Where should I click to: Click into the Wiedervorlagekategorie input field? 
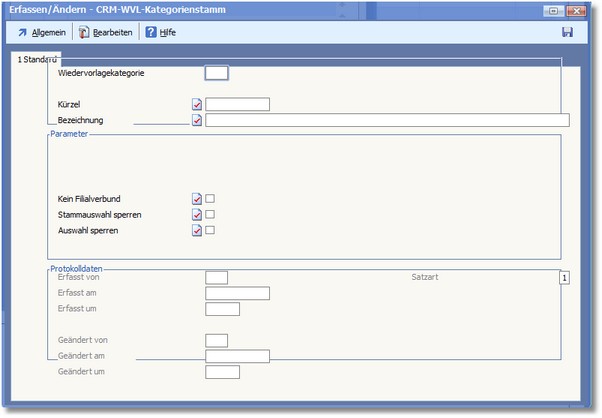point(216,72)
